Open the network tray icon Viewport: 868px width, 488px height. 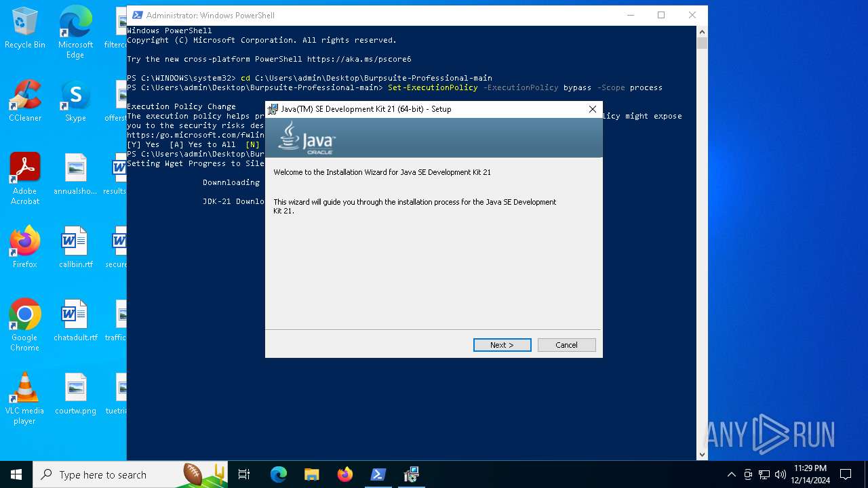(764, 474)
